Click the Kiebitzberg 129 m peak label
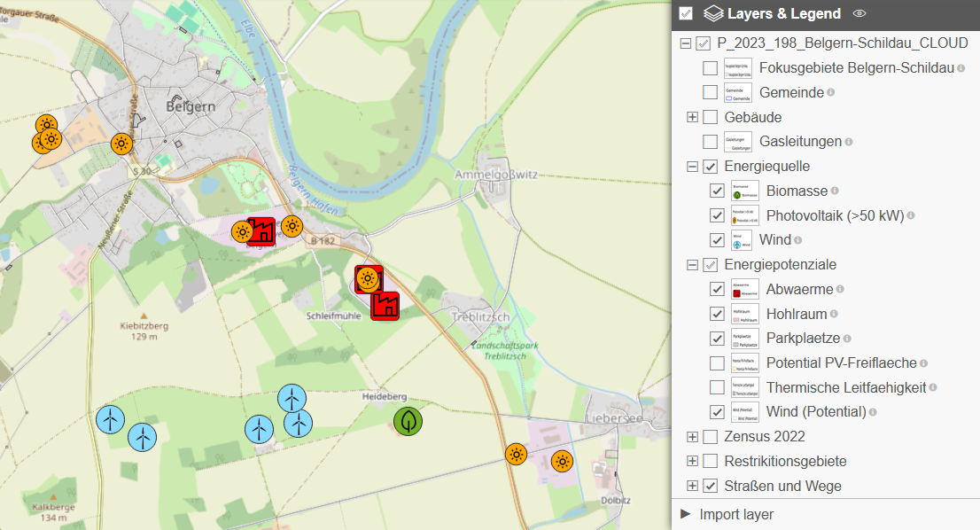The height and width of the screenshot is (530, 980). tap(144, 331)
